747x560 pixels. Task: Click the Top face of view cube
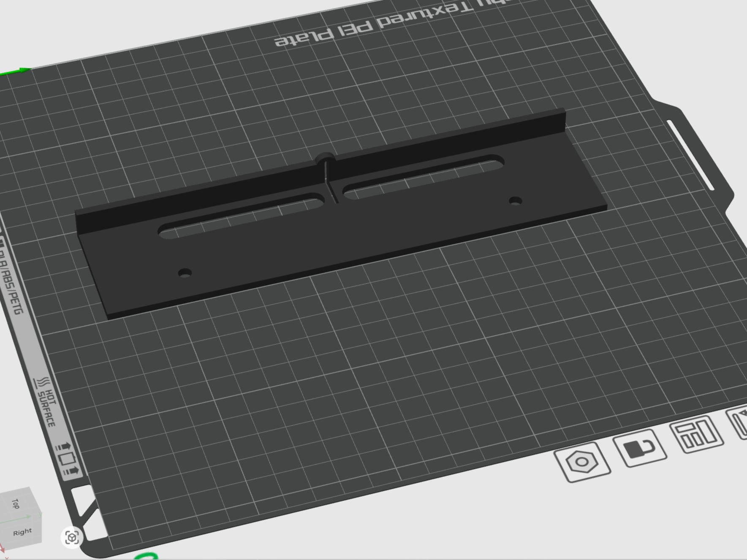[x=16, y=505]
